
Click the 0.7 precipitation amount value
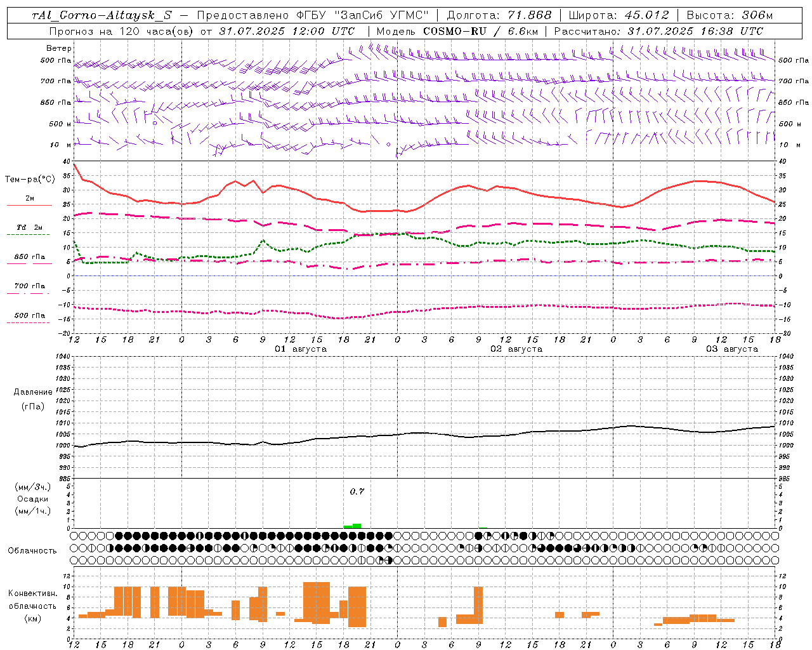(357, 491)
